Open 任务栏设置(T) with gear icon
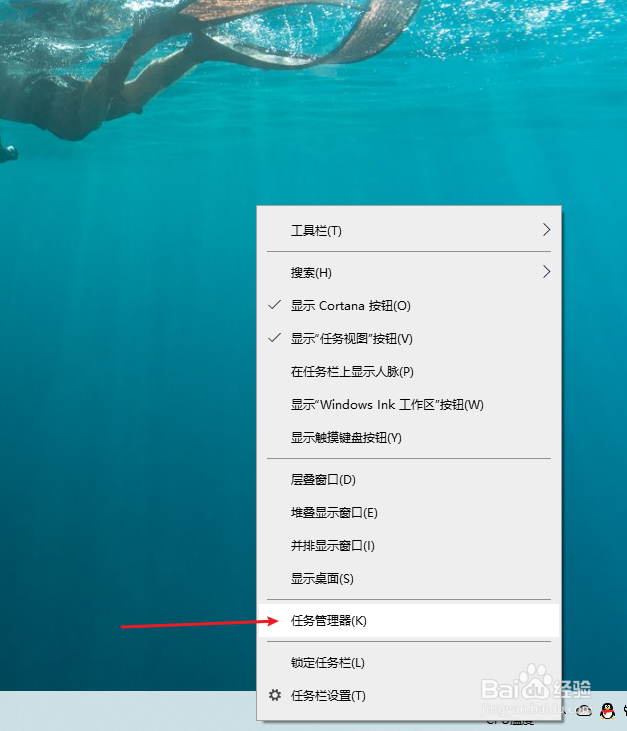This screenshot has width=627, height=731. pyautogui.click(x=409, y=696)
